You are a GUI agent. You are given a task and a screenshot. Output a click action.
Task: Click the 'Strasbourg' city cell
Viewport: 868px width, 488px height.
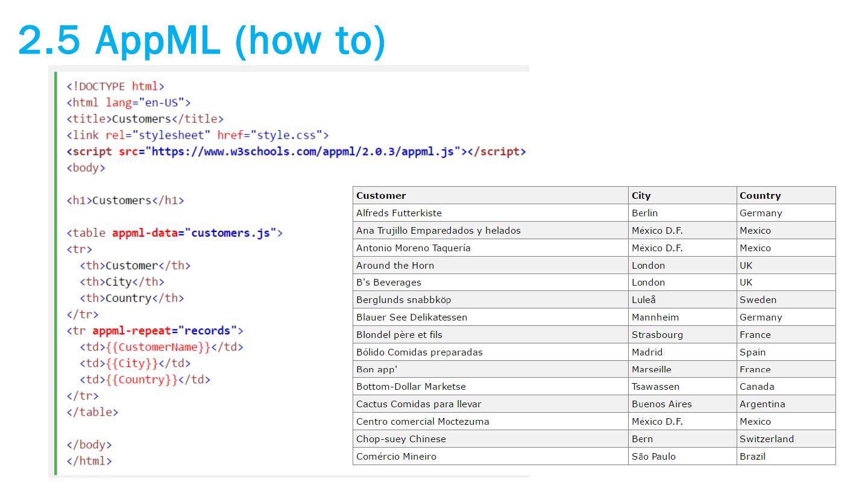(657, 335)
